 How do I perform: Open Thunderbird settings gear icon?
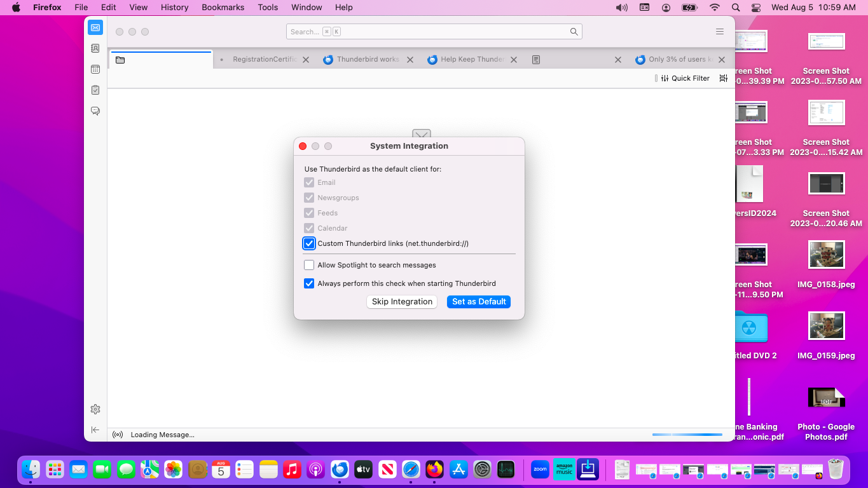coord(95,409)
